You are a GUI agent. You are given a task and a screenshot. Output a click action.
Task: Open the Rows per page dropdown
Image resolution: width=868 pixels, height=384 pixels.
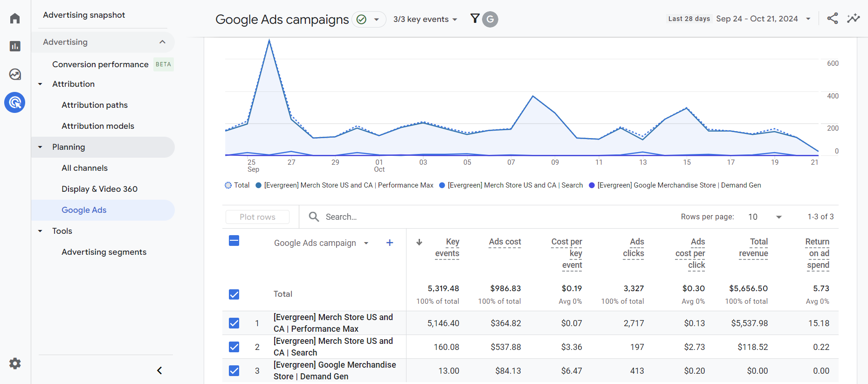[765, 217]
